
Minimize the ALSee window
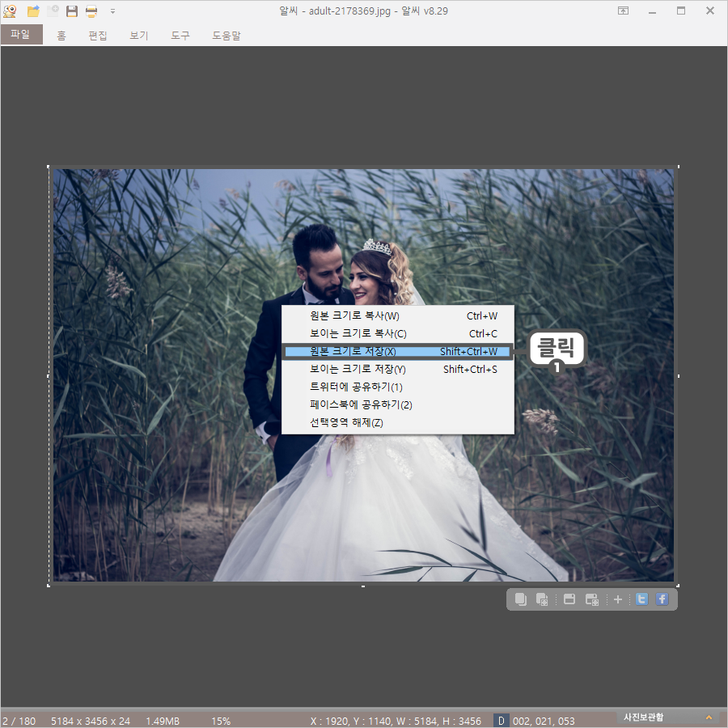click(652, 11)
